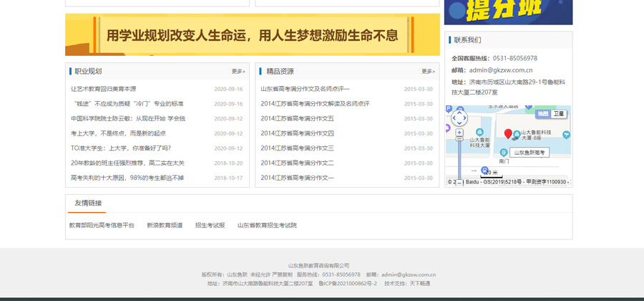The width and height of the screenshot is (644, 301).
Task: Pan the Baidu map down with the down arrow
Action: (x=459, y=123)
